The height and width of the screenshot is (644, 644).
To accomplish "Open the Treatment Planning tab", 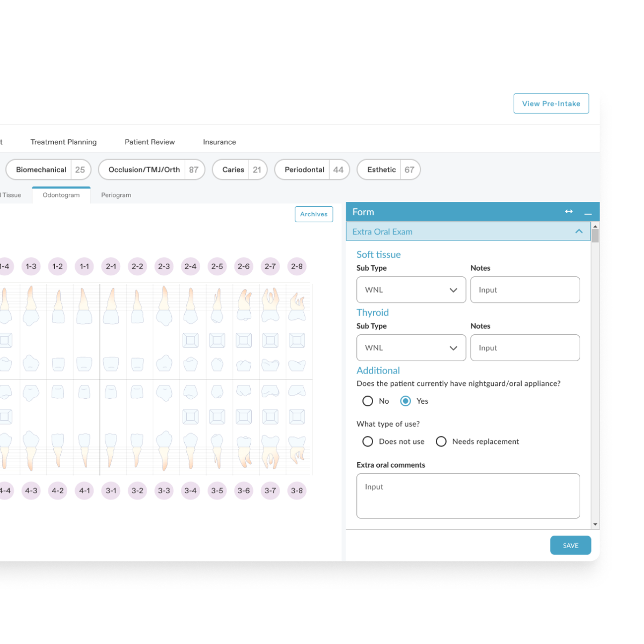I will (x=63, y=142).
